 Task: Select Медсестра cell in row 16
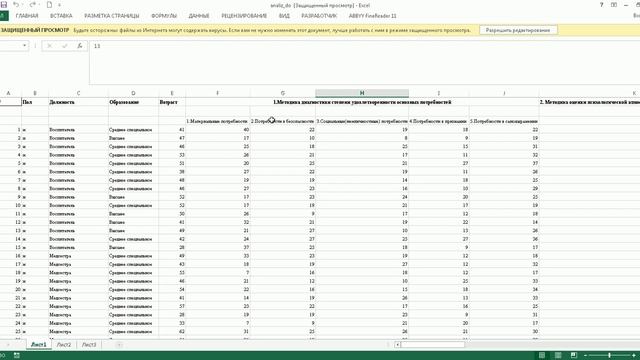click(x=78, y=256)
